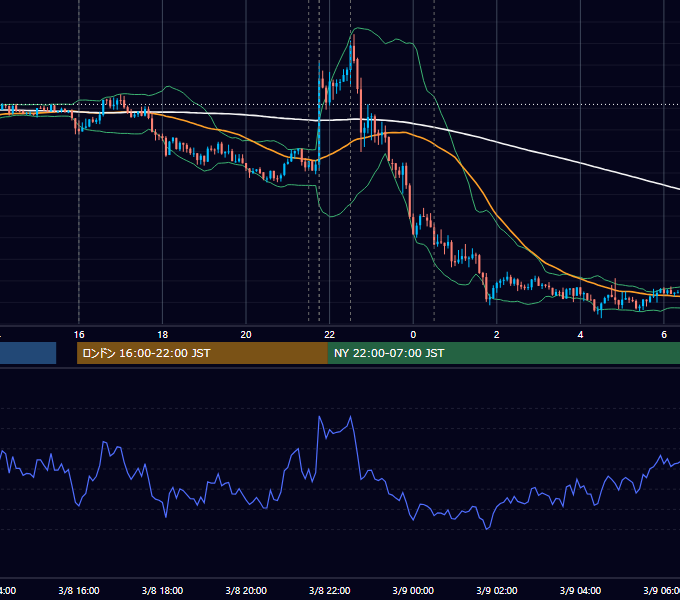
Task: Select the NY 22:00-07:00 JST session bar
Action: click(503, 353)
